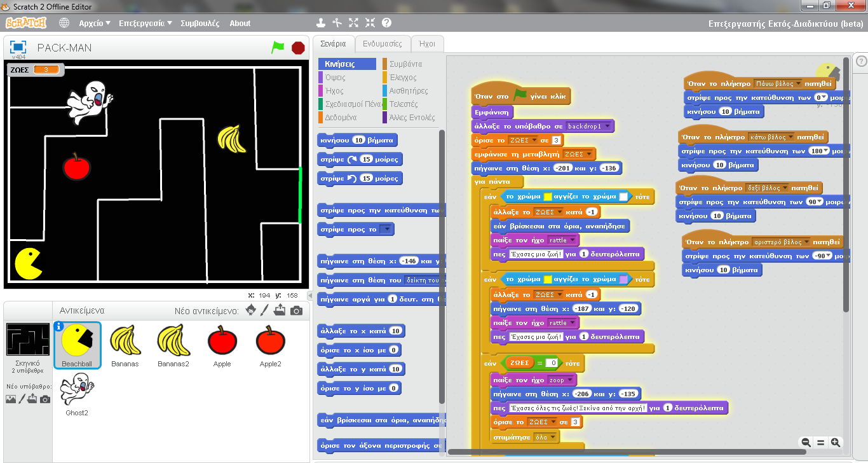
Task: Select the Συμβάντα block category
Action: pos(410,64)
